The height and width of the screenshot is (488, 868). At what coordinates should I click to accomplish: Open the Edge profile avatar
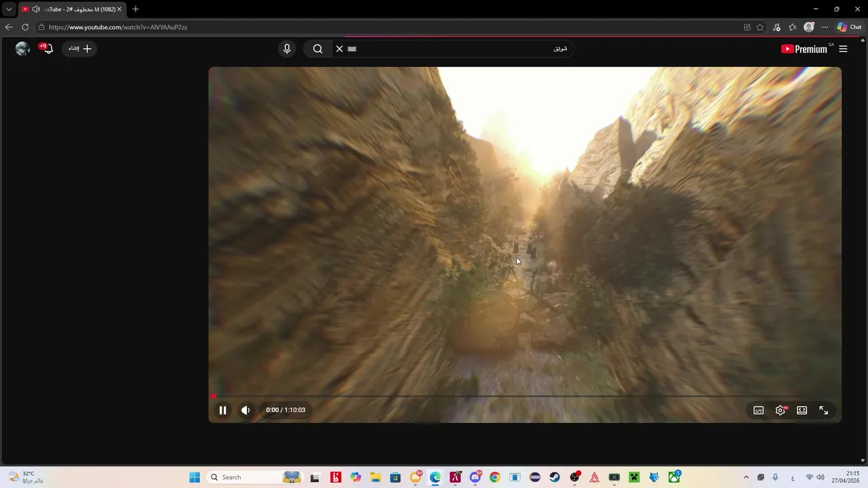808,27
